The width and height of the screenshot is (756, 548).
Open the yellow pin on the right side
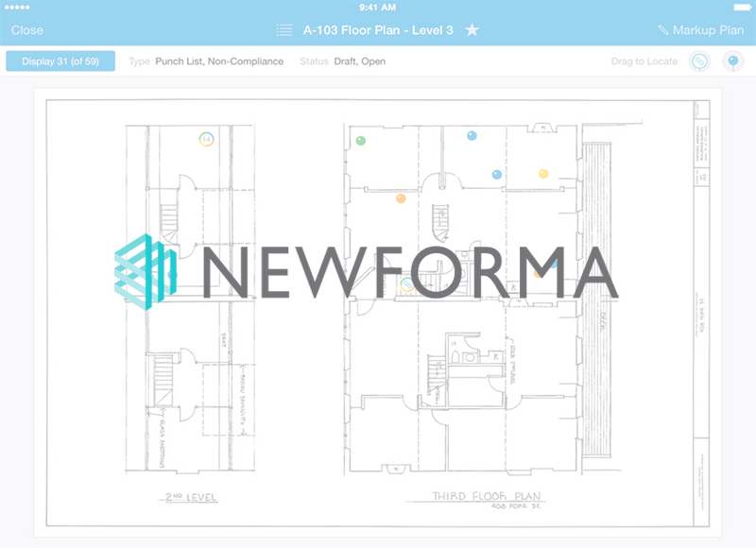click(x=542, y=173)
